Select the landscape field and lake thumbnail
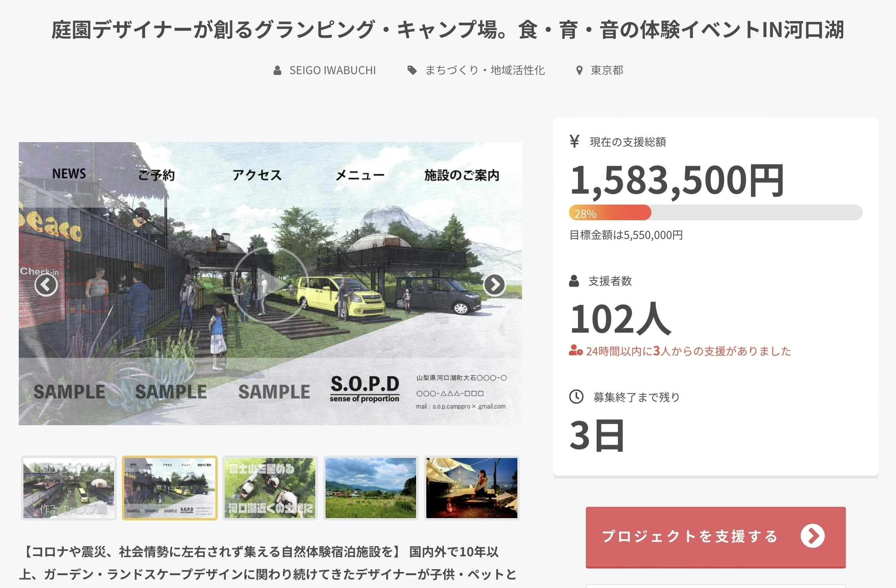896x588 pixels. pos(371,488)
